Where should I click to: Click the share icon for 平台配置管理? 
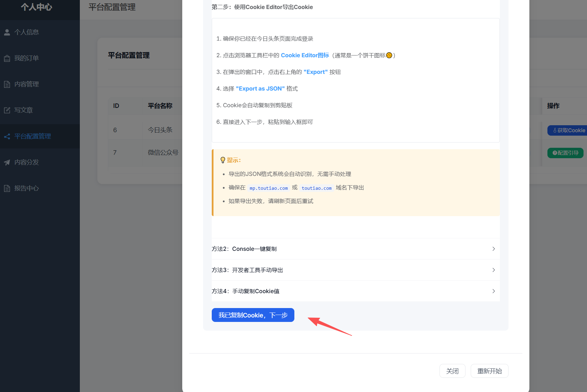click(x=7, y=136)
